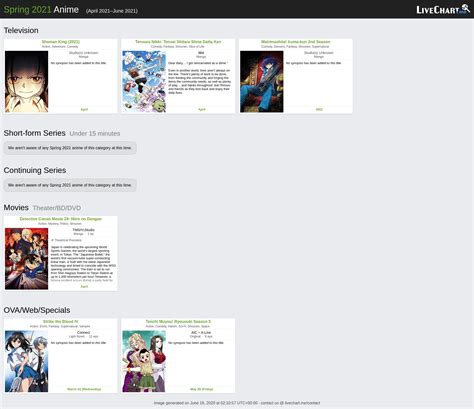Click the 'Under 15 minutes' subtitle
Image resolution: width=474 pixels, height=409 pixels.
(x=95, y=133)
